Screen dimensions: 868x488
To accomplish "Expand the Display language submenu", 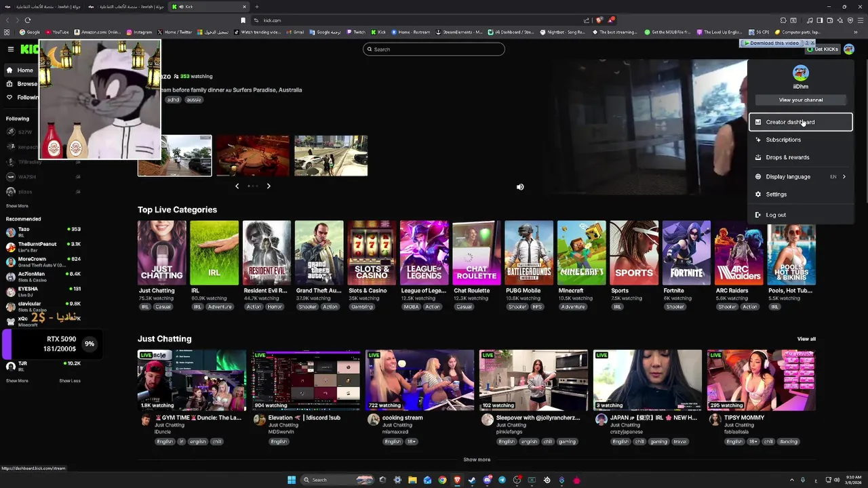I will click(800, 177).
